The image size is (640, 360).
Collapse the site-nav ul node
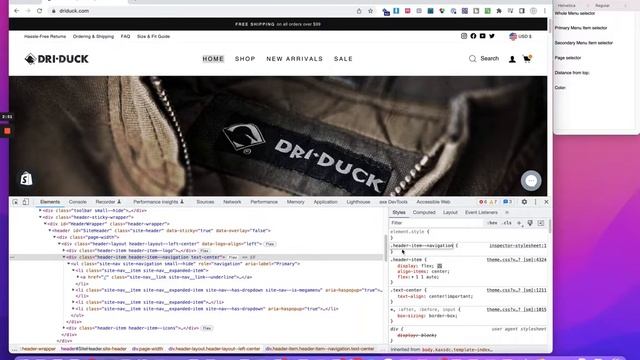click(x=69, y=264)
